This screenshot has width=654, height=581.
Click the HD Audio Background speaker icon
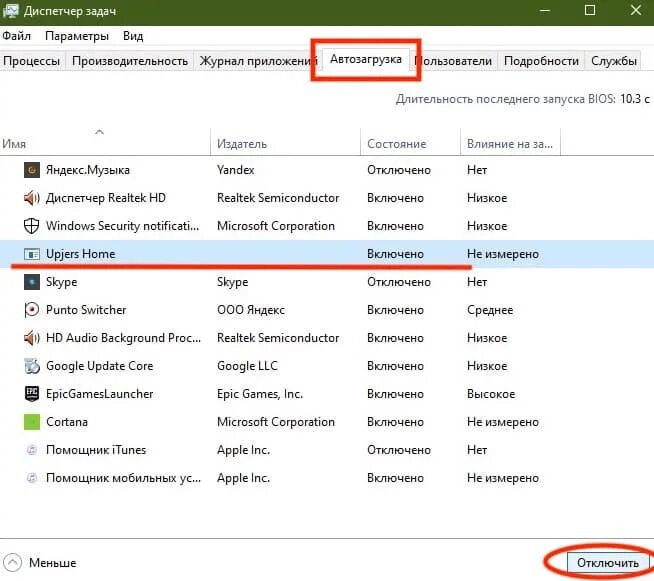[32, 337]
